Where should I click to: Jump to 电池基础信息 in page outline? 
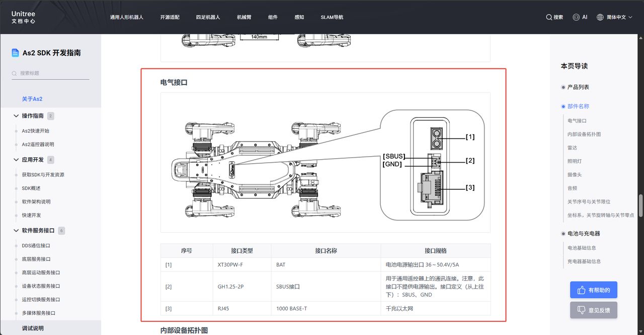(x=582, y=248)
